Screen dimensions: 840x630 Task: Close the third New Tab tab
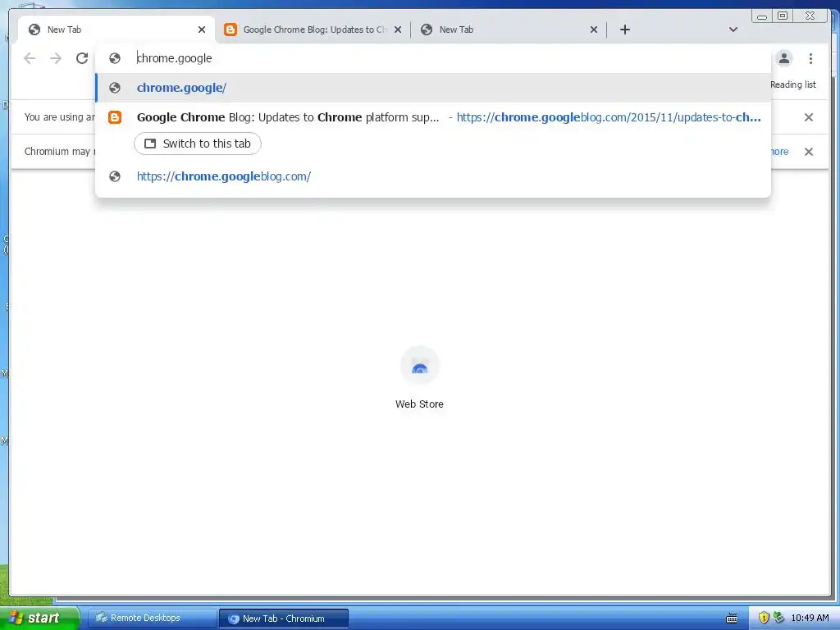coord(594,30)
